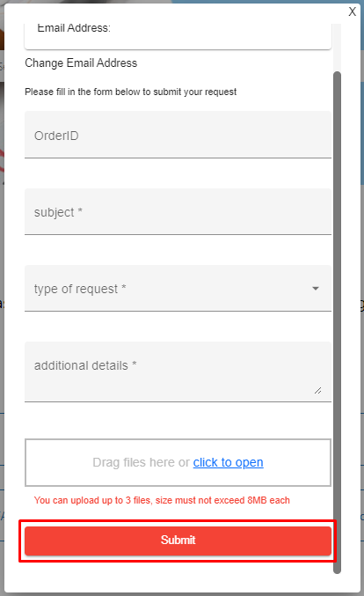364x596 pixels.
Task: Click the "Drag files here or" placeholder text
Action: [141, 462]
